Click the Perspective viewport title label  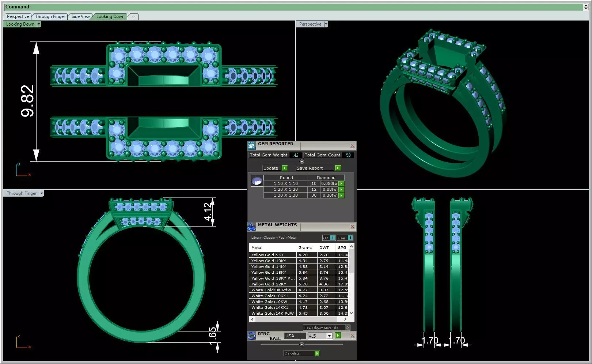310,24
